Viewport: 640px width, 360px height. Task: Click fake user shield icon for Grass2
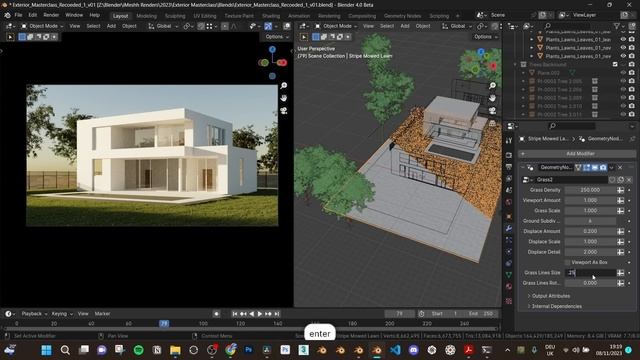(612, 180)
